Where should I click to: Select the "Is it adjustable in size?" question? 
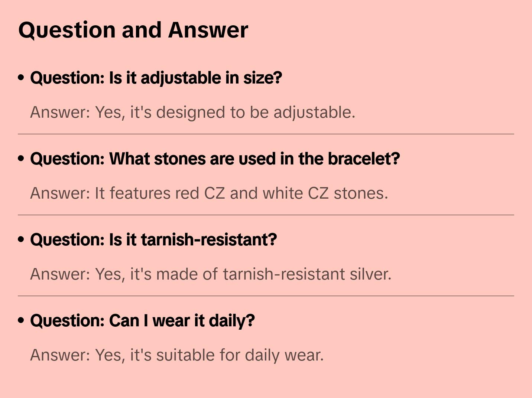point(156,78)
